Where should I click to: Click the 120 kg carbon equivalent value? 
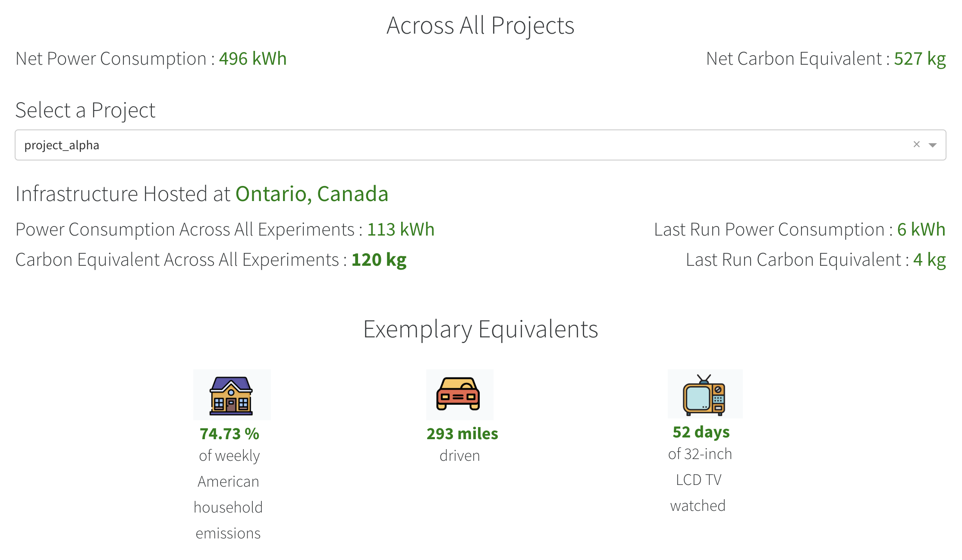(379, 260)
